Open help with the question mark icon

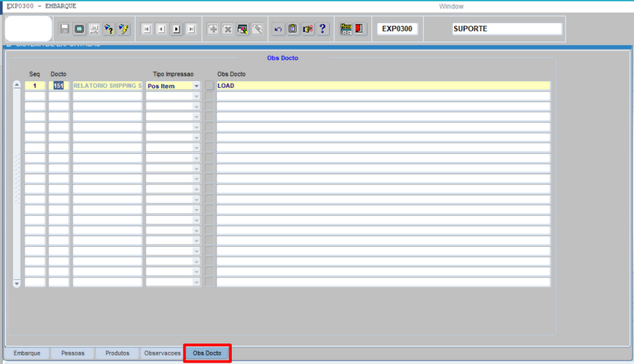click(322, 29)
